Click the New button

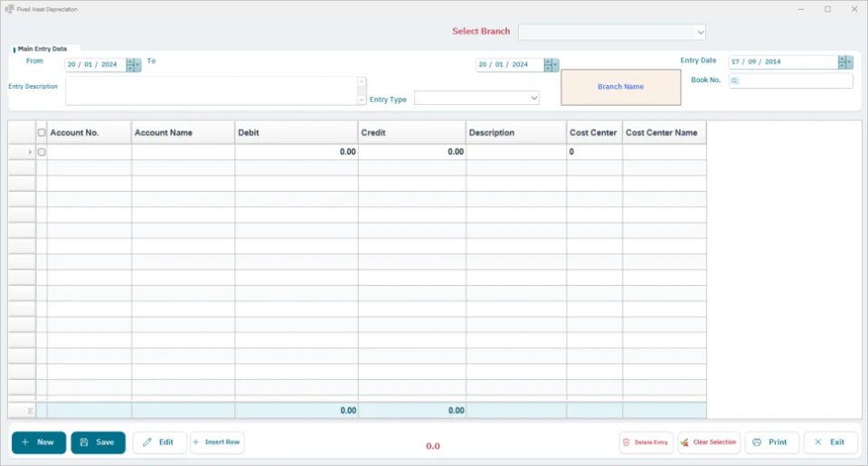point(39,442)
